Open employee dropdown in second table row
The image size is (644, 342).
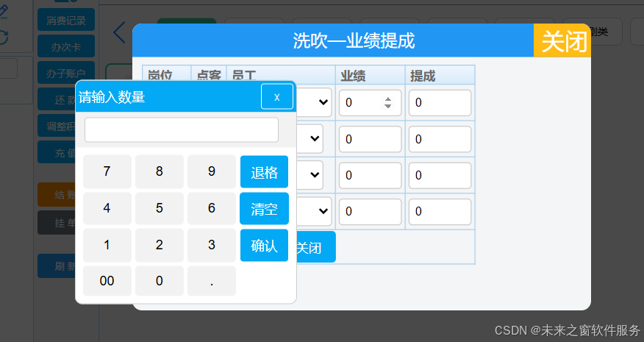click(x=310, y=139)
